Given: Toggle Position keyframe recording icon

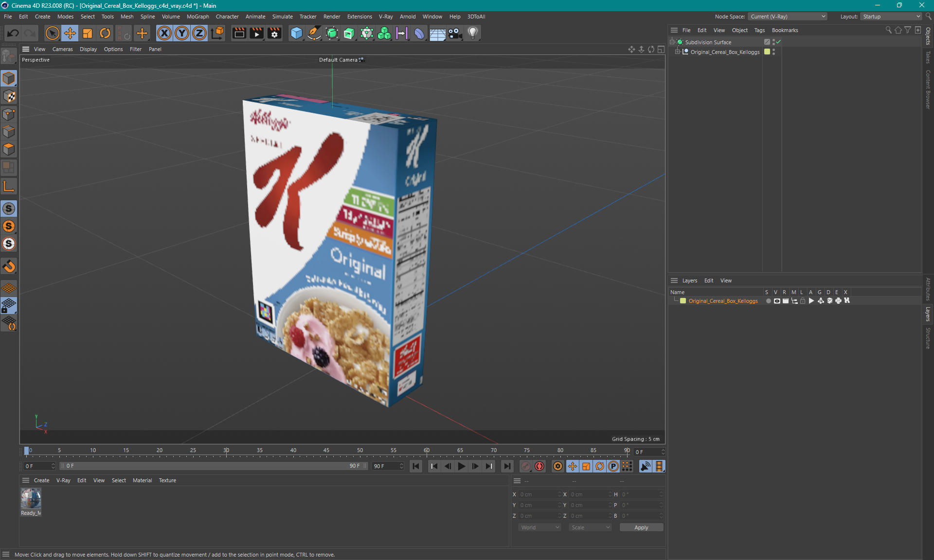Looking at the screenshot, I should click(573, 466).
